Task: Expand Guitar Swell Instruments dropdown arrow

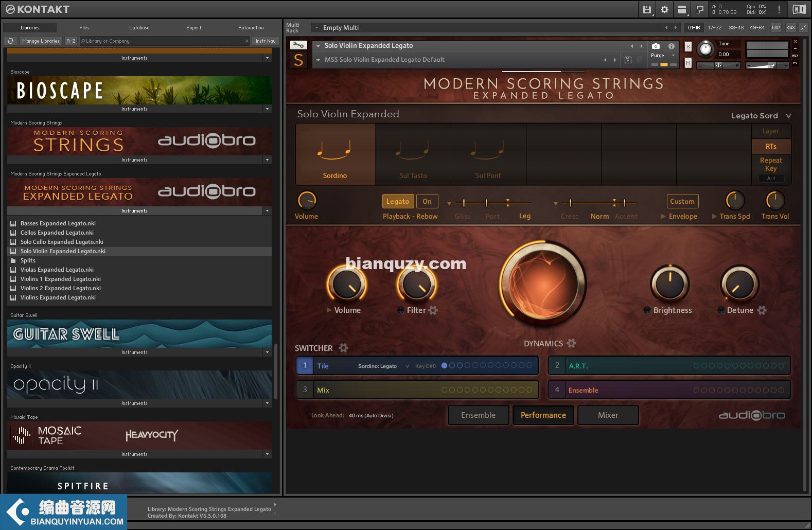Action: (x=267, y=352)
